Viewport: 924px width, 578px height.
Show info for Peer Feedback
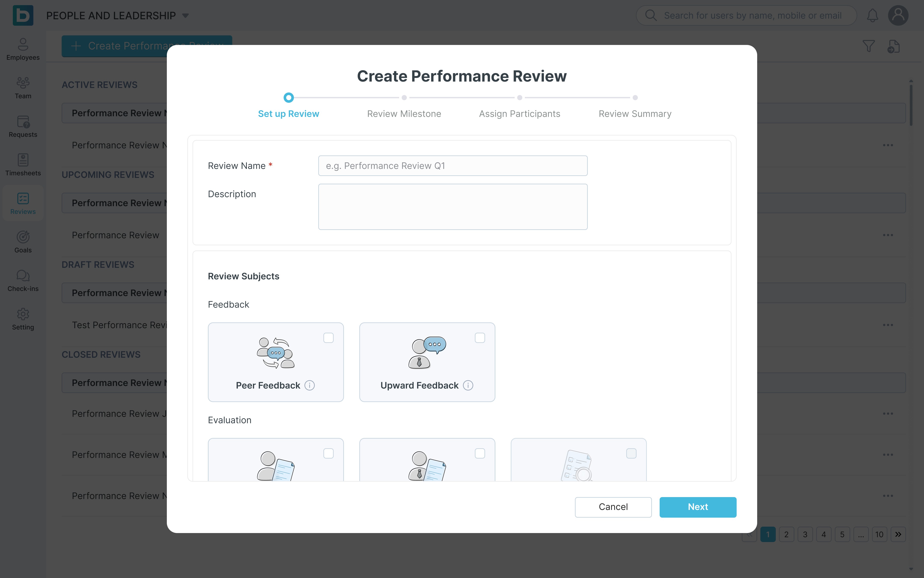[x=310, y=385]
